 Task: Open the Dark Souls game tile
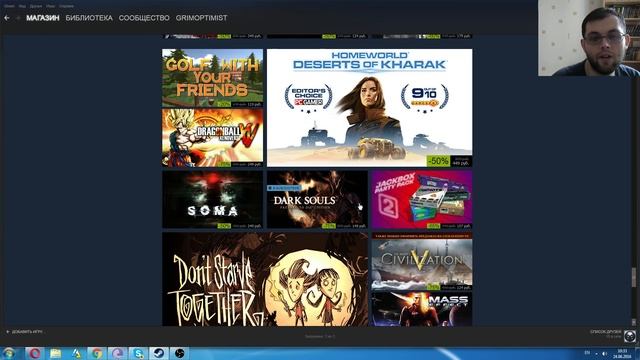click(317, 200)
